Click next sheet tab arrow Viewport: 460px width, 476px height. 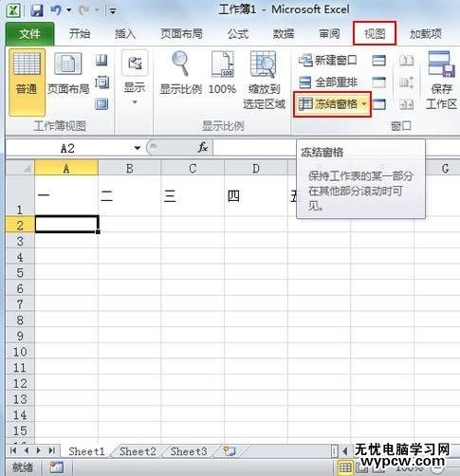39,450
